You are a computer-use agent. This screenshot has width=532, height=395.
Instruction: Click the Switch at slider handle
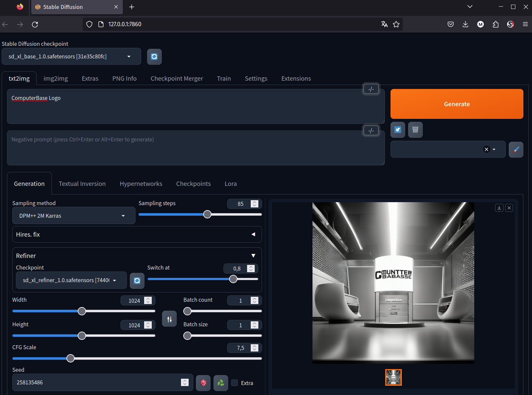tap(233, 279)
